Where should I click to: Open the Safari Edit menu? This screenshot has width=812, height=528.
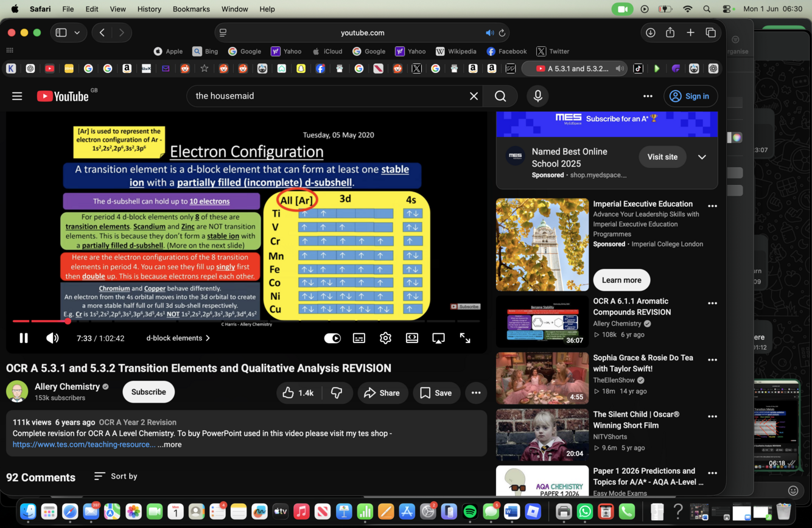click(92, 9)
